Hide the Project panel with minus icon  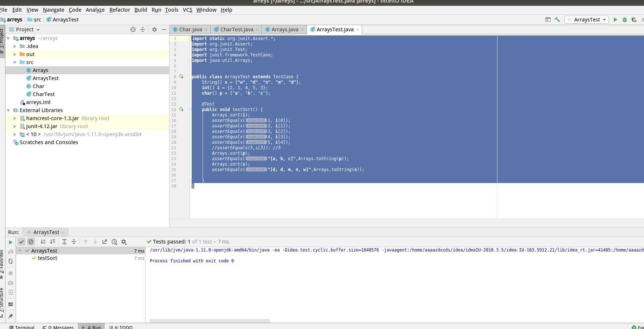pyautogui.click(x=164, y=29)
